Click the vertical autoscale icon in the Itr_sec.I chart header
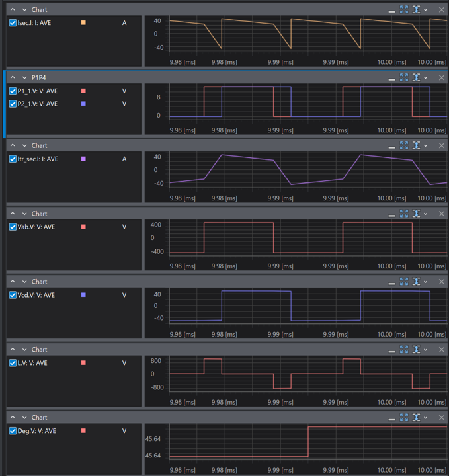Viewport: 449px width, 476px height. 416,146
